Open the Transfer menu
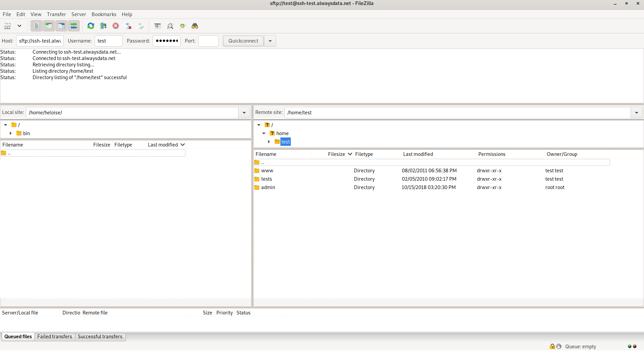Viewport: 644px width, 353px height. click(56, 14)
